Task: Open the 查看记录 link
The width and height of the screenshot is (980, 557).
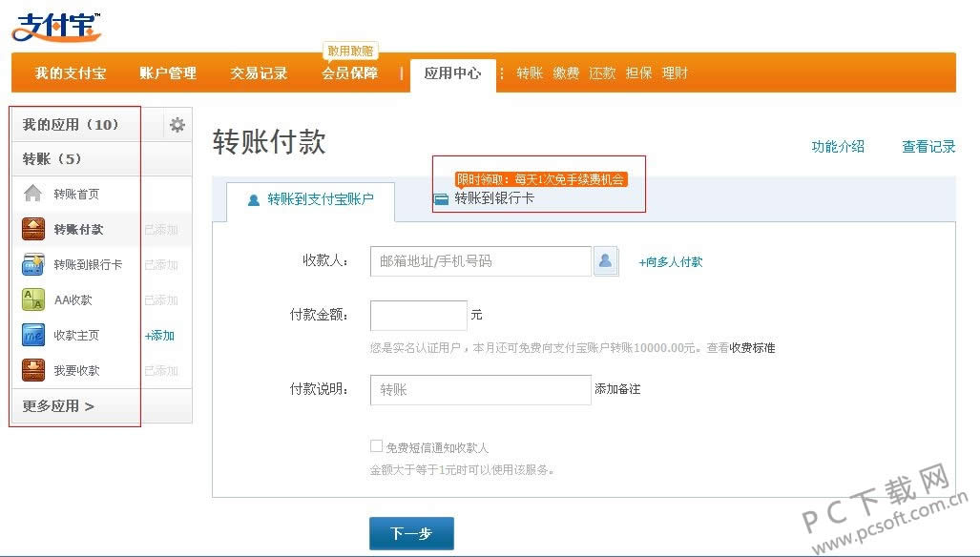Action: pyautogui.click(x=928, y=147)
